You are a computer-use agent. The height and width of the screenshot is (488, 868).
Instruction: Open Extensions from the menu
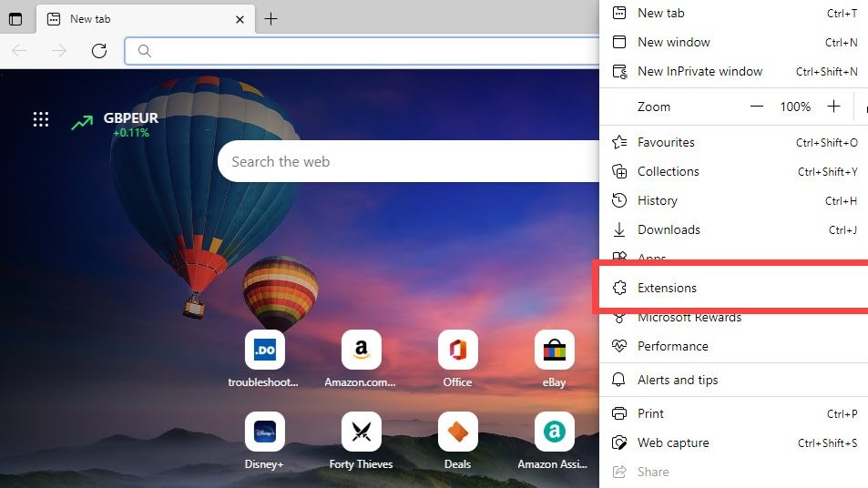[734, 288]
